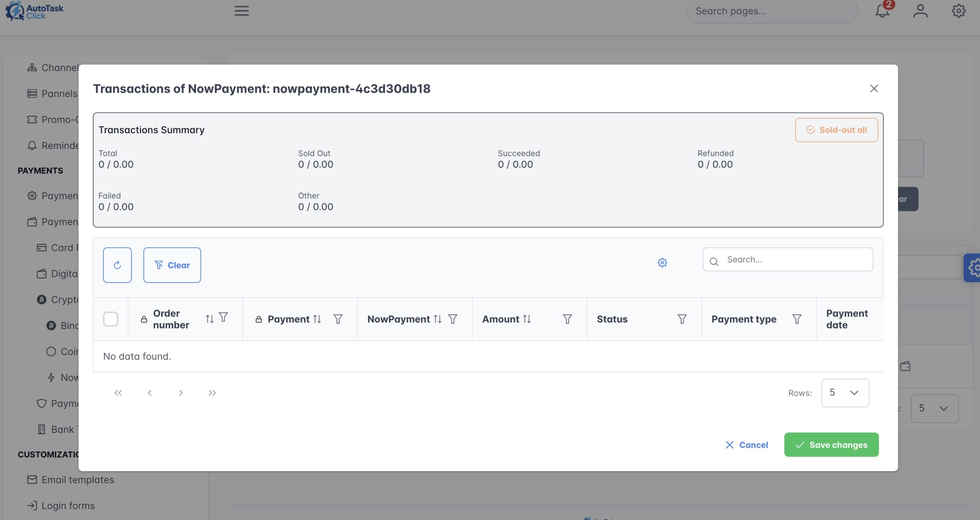This screenshot has width=980, height=520.
Task: Open the Rows per page dropdown in modal
Action: [845, 393]
